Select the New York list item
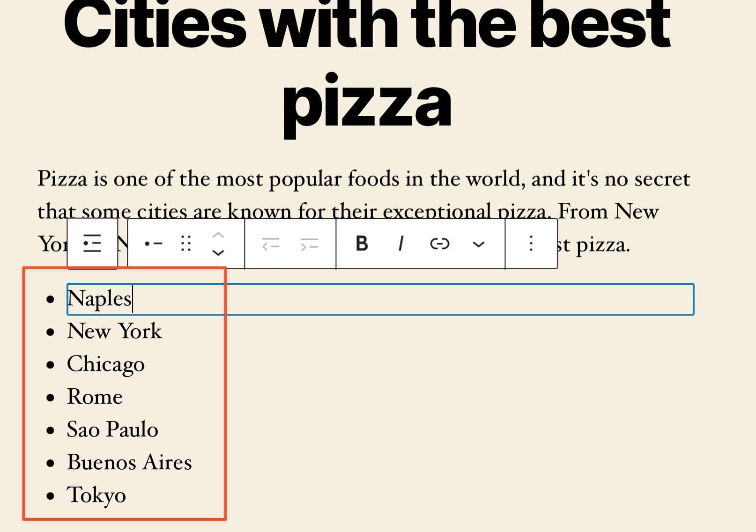Viewport: 756px width, 532px height. tap(115, 331)
